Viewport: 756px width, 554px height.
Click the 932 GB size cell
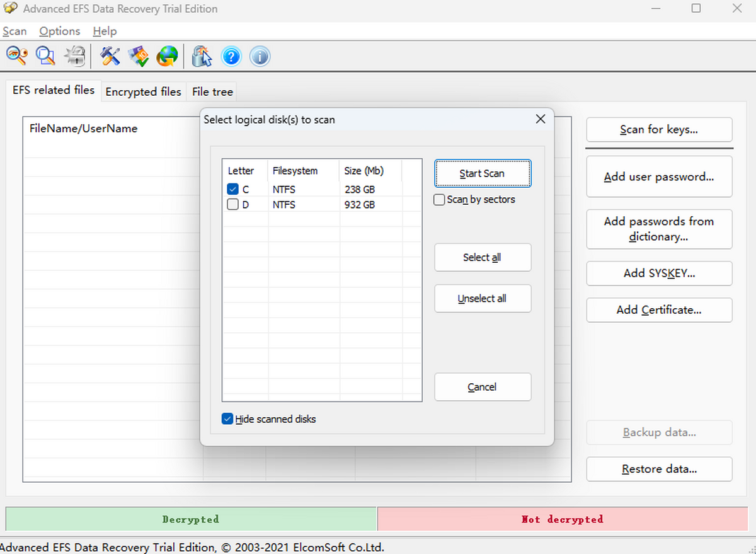360,204
